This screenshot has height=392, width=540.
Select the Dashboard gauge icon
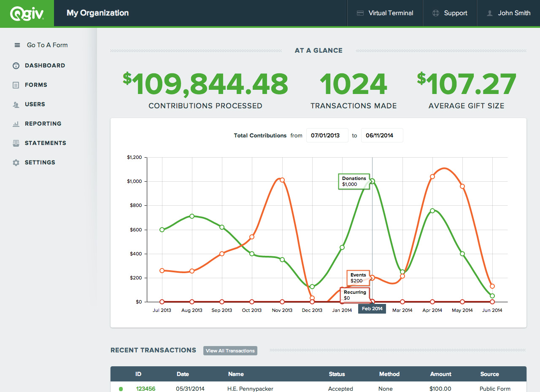[x=16, y=65]
